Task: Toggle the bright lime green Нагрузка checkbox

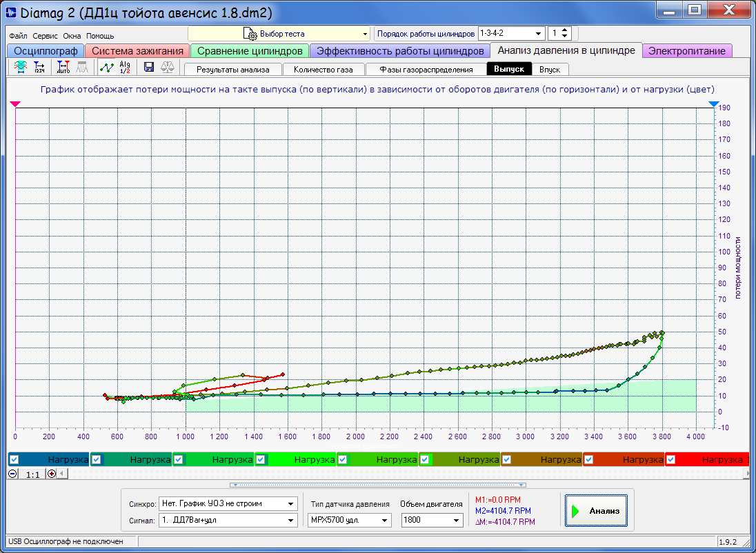Action: [x=260, y=459]
